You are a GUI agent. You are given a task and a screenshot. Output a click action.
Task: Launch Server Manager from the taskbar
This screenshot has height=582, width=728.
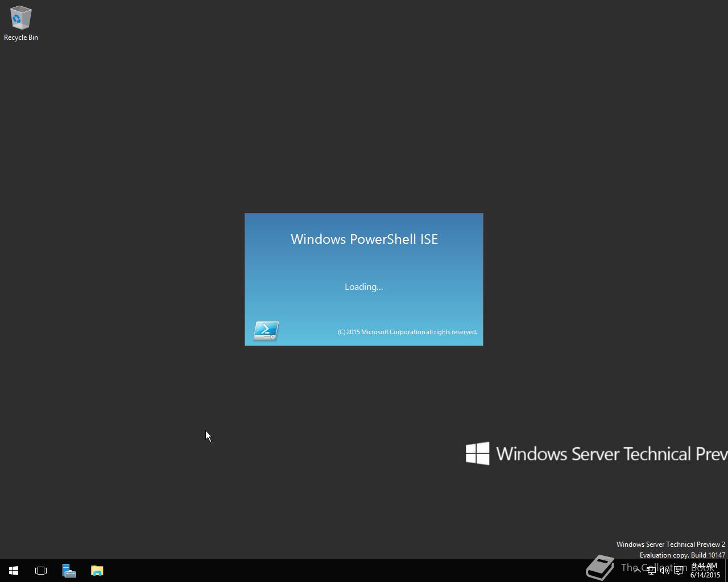[69, 571]
